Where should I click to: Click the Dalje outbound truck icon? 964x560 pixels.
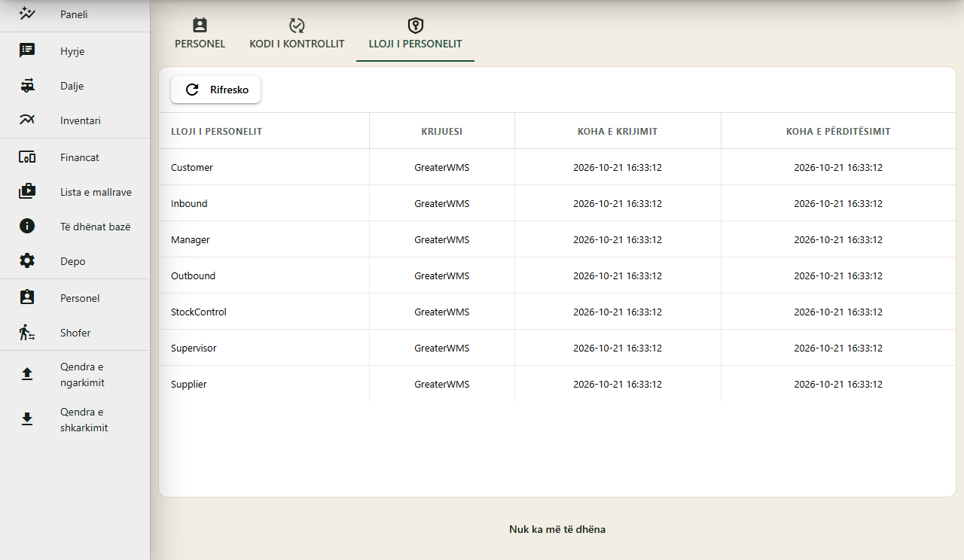(27, 85)
